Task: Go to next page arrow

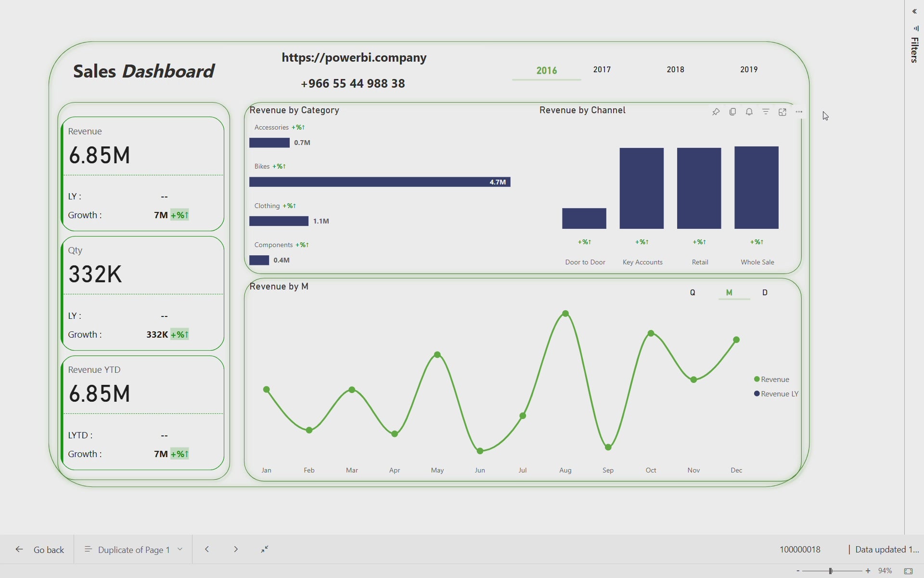Action: tap(236, 549)
